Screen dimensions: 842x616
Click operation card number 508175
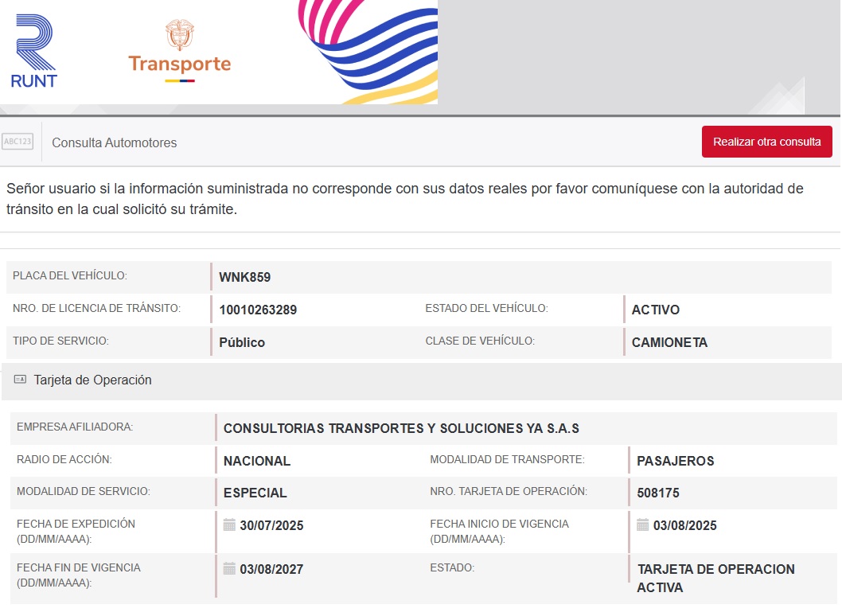point(658,493)
